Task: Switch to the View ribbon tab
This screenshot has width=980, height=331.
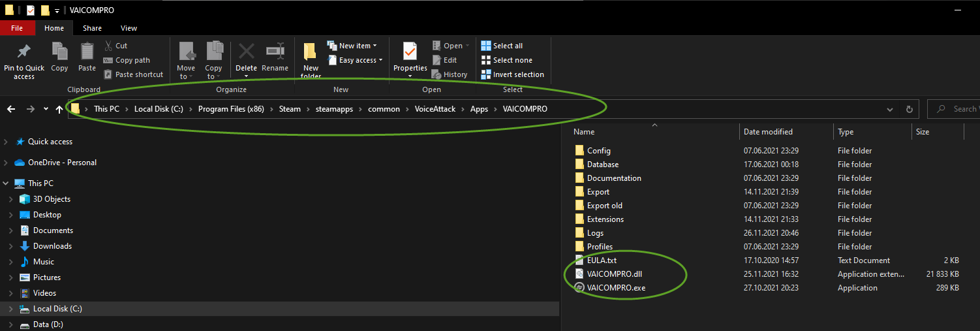Action: pyautogui.click(x=129, y=28)
